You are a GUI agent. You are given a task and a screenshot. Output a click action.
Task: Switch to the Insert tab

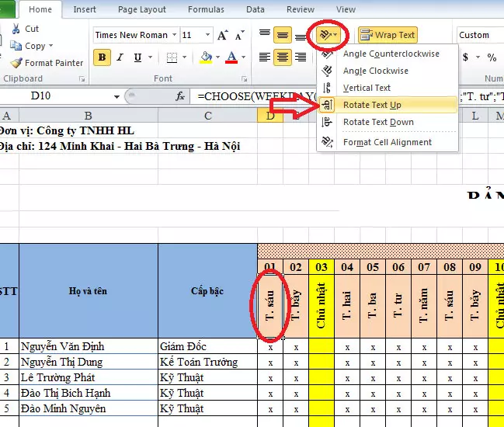pos(85,9)
